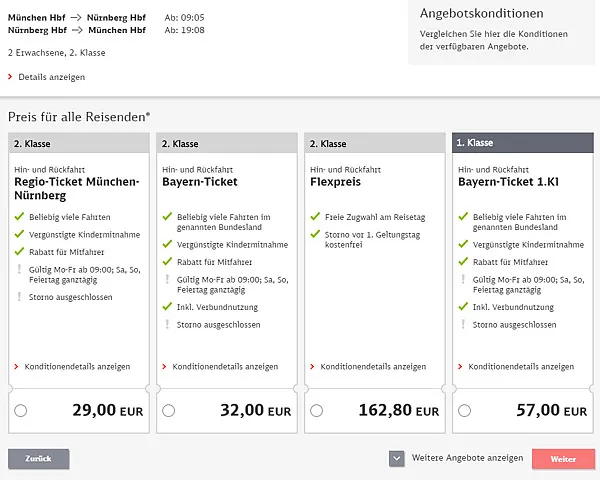Click the Weitere Angebote anzeigen link text
Screen dimensions: 600x480
pos(467,458)
